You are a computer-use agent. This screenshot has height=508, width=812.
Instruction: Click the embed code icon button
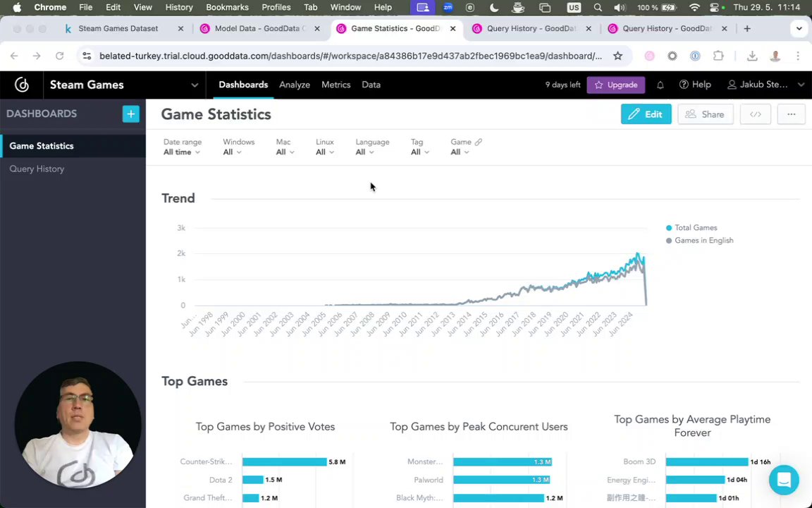[755, 114]
